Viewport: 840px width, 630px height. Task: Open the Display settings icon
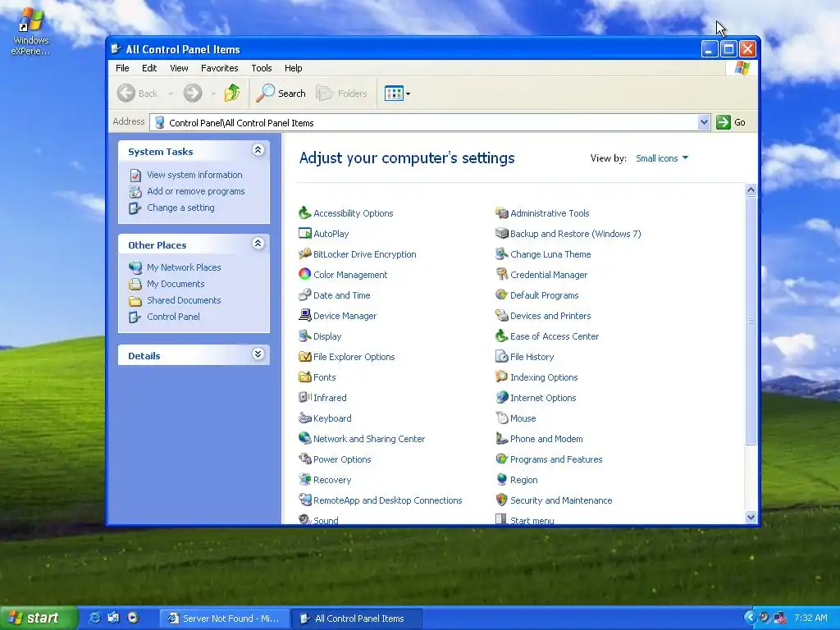coord(305,336)
